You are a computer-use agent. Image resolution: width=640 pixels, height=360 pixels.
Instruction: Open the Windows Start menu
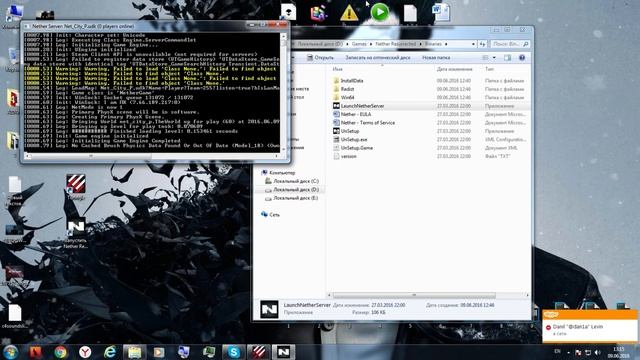click(x=11, y=352)
